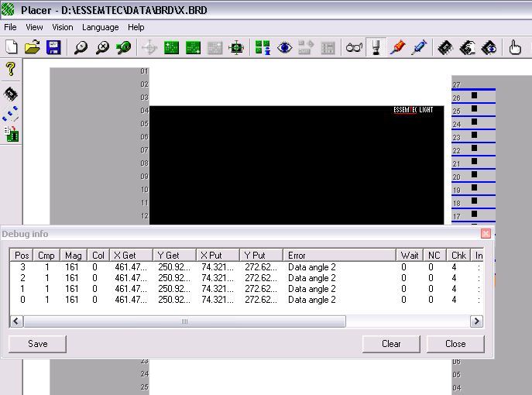Click the Close button in Debug info

(x=455, y=344)
